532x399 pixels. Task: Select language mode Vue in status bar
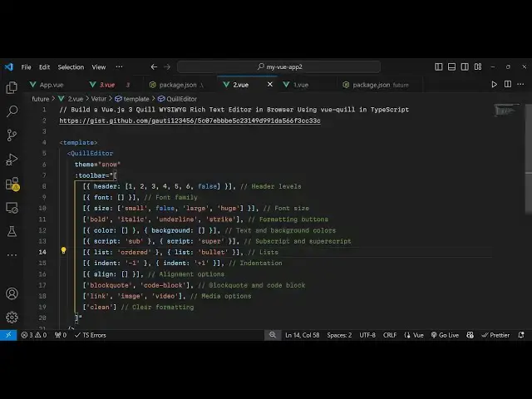(414, 335)
